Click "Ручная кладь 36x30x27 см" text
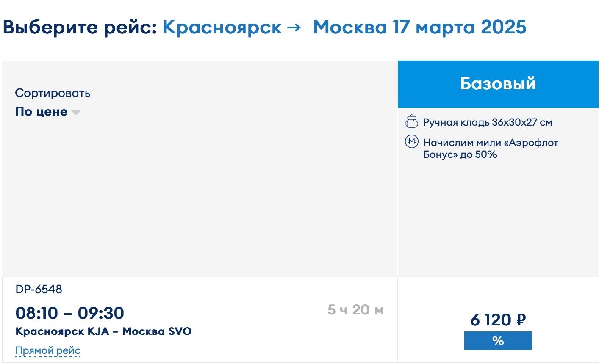 (488, 122)
